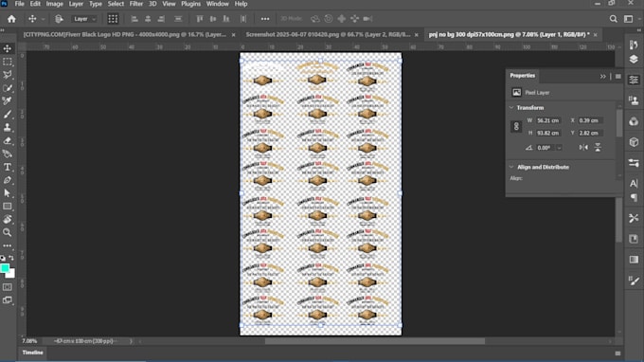Align right edges button
This screenshot has width=644, height=362.
coord(161,19)
